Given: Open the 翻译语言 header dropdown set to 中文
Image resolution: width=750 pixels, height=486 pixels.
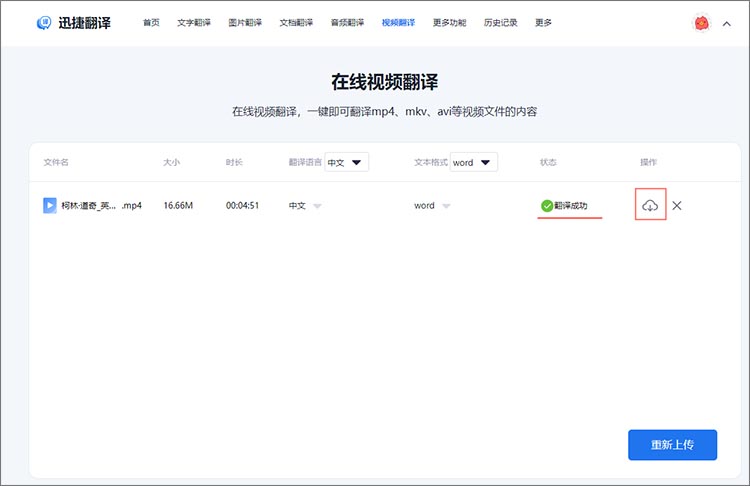Looking at the screenshot, I should click(x=346, y=162).
